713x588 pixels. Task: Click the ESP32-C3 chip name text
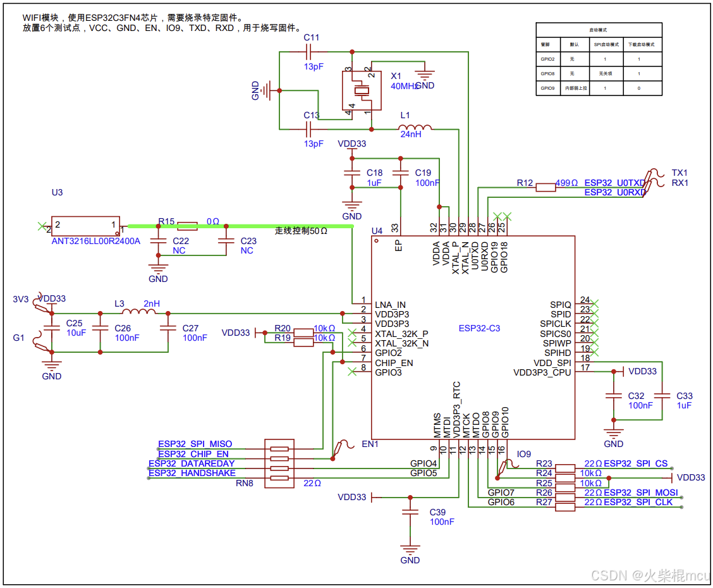pyautogui.click(x=479, y=328)
